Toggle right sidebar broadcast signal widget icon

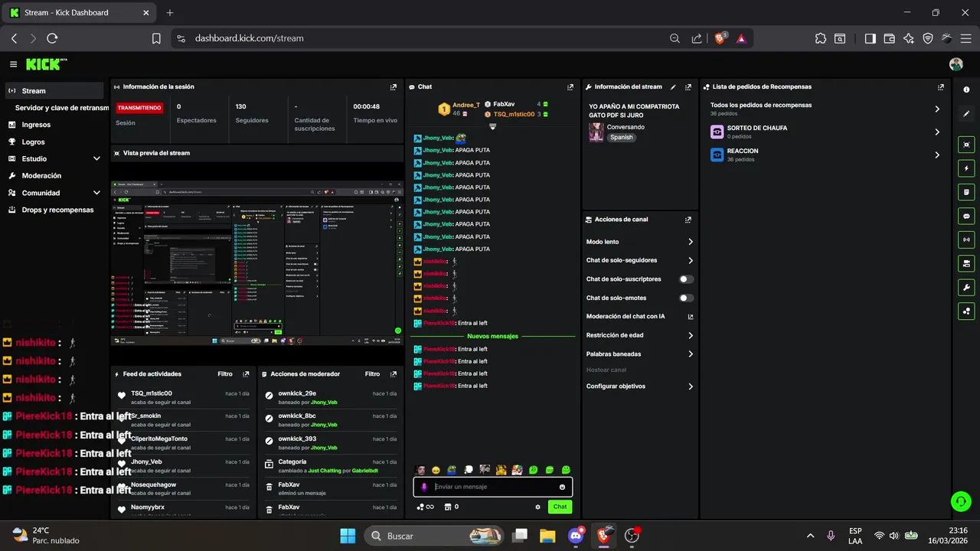[x=966, y=240]
